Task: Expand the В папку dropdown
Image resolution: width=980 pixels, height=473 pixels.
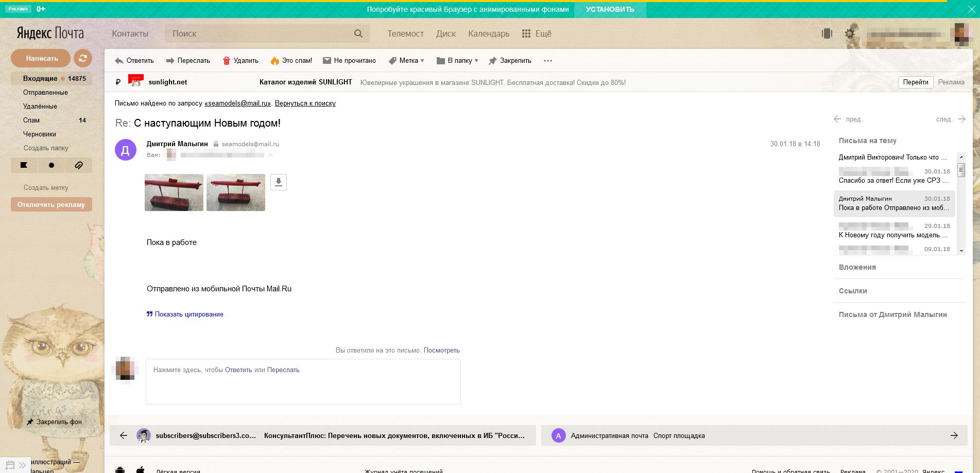Action: click(457, 61)
